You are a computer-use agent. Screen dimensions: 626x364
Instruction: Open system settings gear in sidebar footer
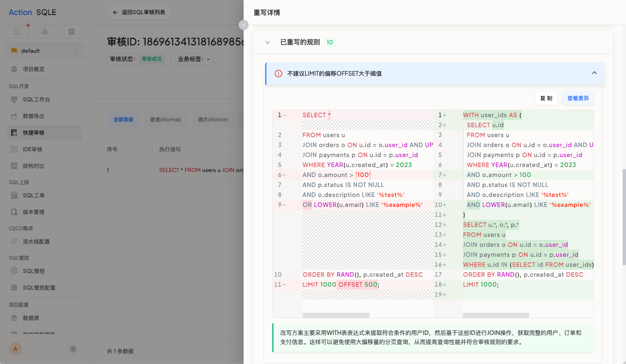tap(73, 349)
